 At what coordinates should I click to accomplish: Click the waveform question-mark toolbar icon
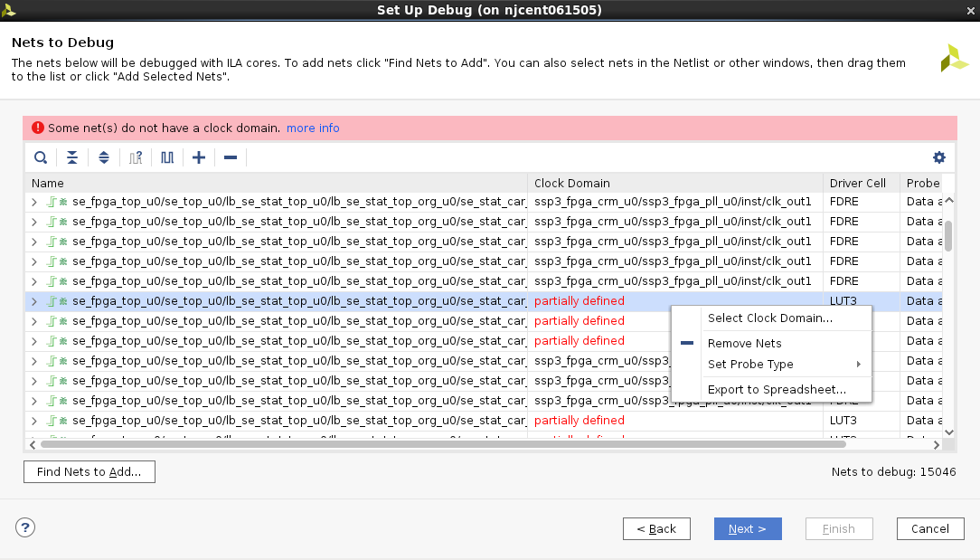click(136, 157)
